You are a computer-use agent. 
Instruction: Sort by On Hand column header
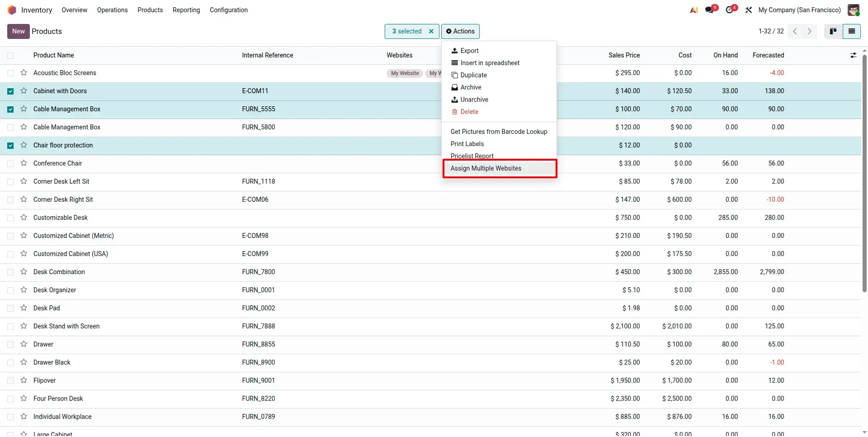click(726, 55)
